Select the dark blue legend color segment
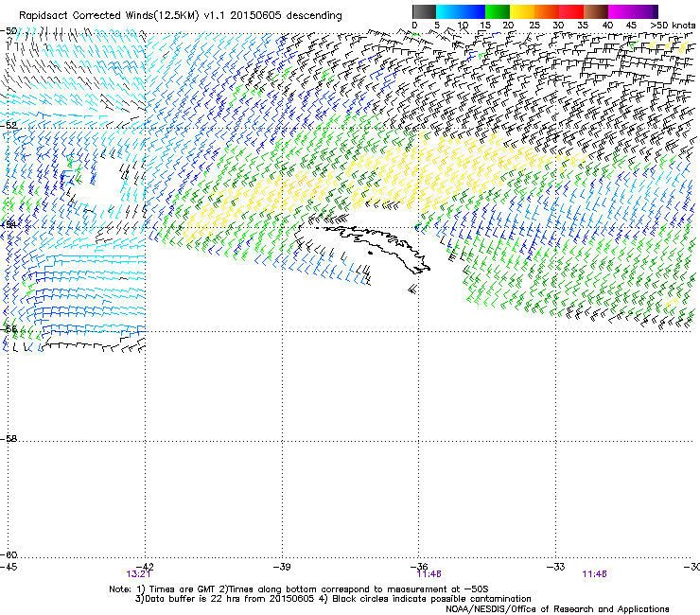This screenshot has width=700, height=615. click(472, 11)
